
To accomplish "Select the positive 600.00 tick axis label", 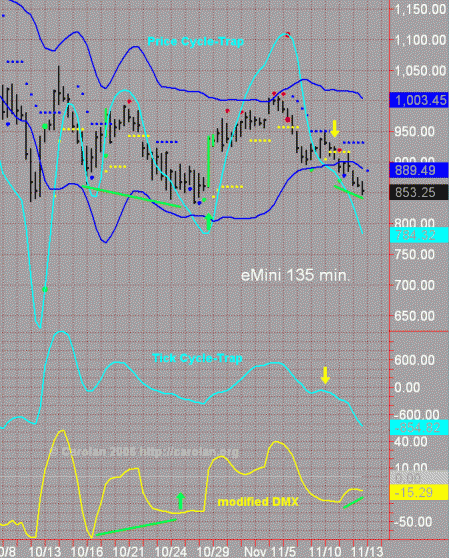I will pos(414,360).
